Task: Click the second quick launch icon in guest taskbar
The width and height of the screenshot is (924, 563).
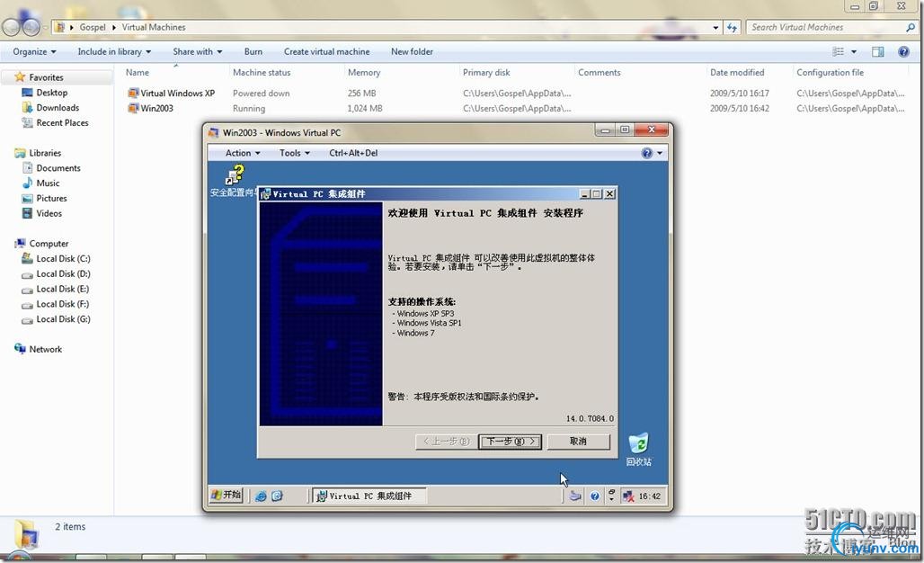Action: 277,496
